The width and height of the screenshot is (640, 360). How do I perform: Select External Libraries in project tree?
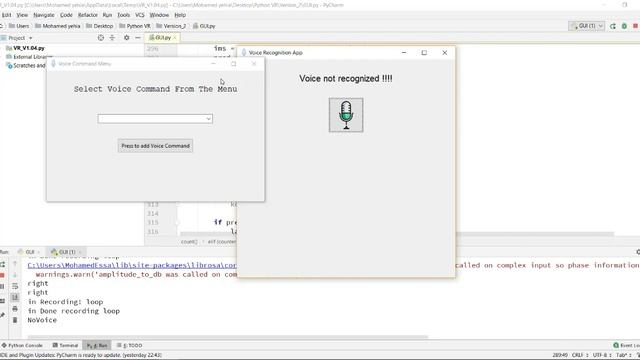(x=29, y=57)
